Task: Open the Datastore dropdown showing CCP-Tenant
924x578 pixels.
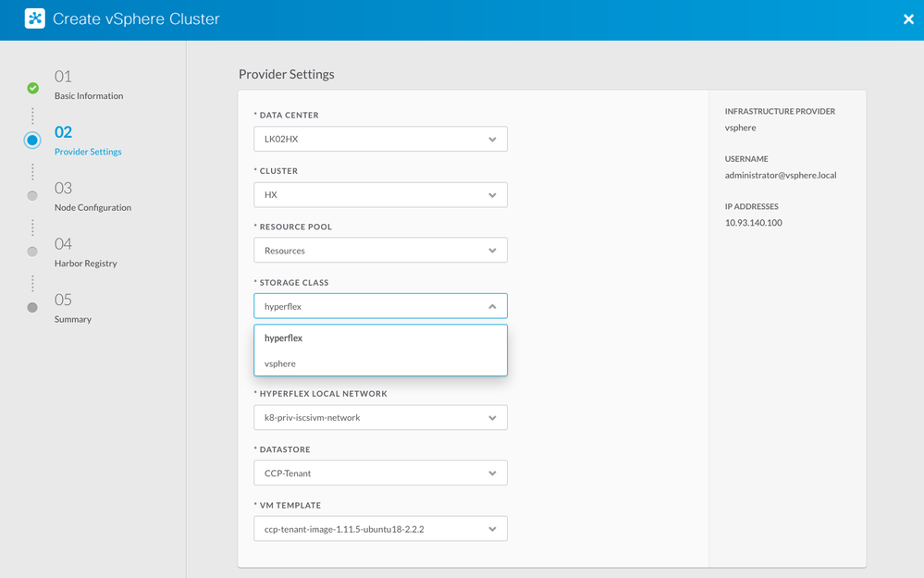Action: click(x=381, y=473)
